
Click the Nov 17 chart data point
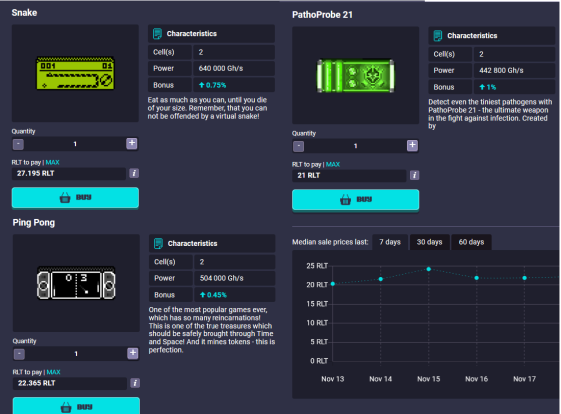525,278
